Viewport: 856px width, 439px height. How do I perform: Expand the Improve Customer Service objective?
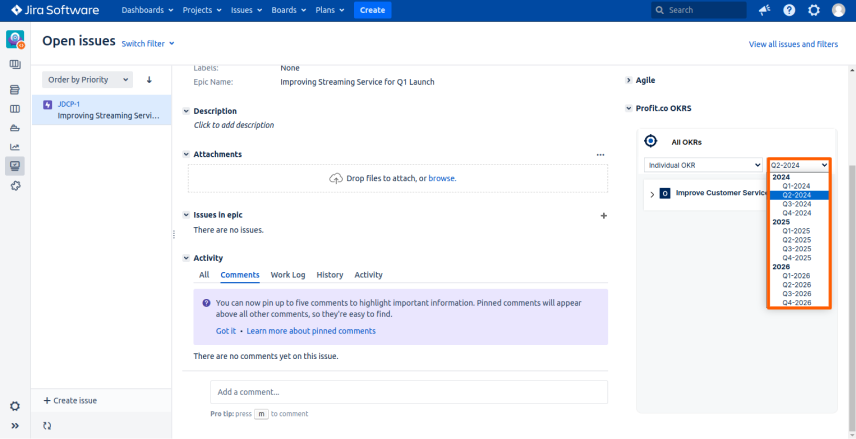tap(652, 194)
